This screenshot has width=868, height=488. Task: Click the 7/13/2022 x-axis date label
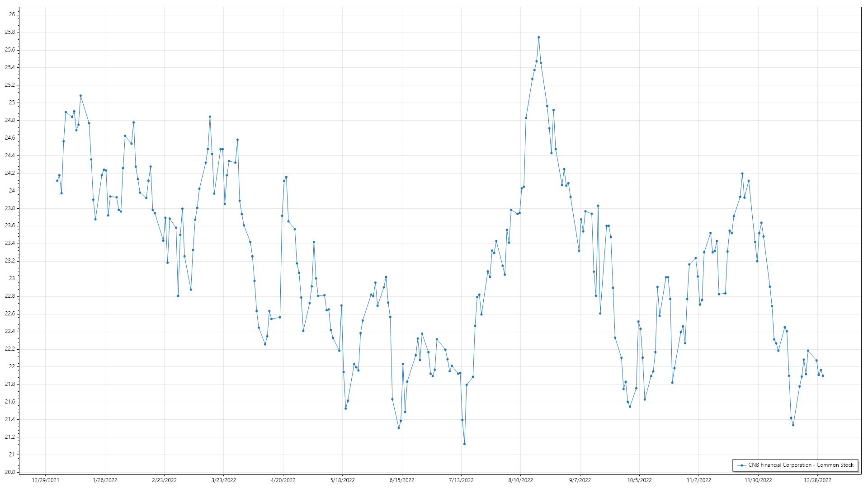click(461, 480)
